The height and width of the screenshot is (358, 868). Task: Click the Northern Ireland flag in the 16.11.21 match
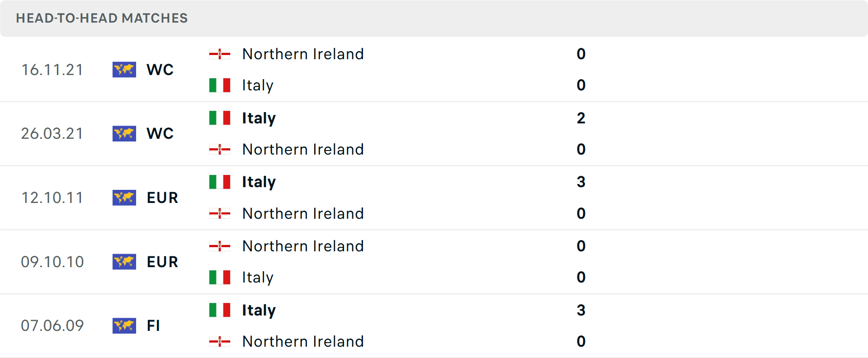coord(220,54)
